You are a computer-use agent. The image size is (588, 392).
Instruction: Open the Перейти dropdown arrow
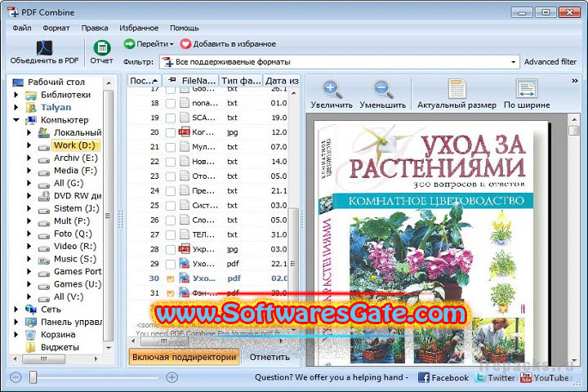pos(171,44)
